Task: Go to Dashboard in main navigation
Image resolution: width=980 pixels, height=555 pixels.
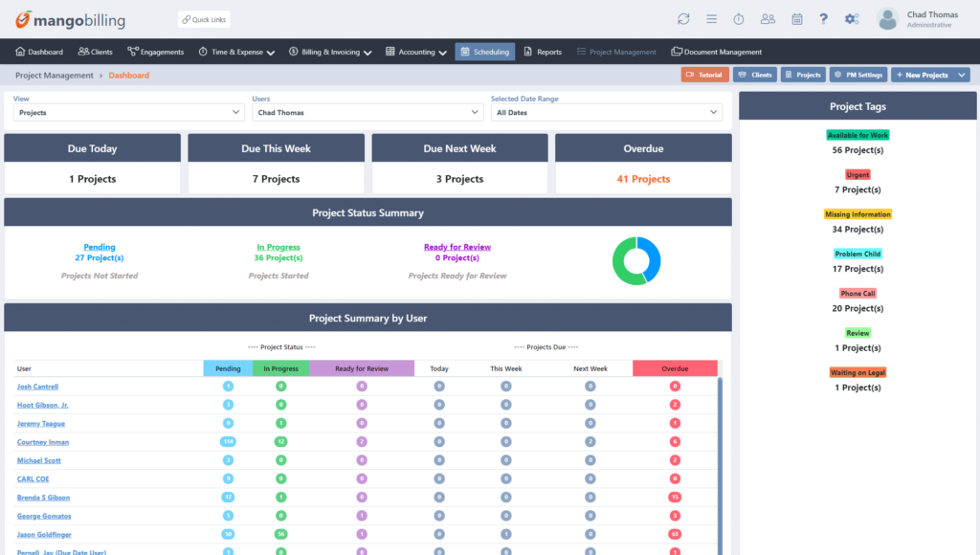Action: pyautogui.click(x=38, y=52)
